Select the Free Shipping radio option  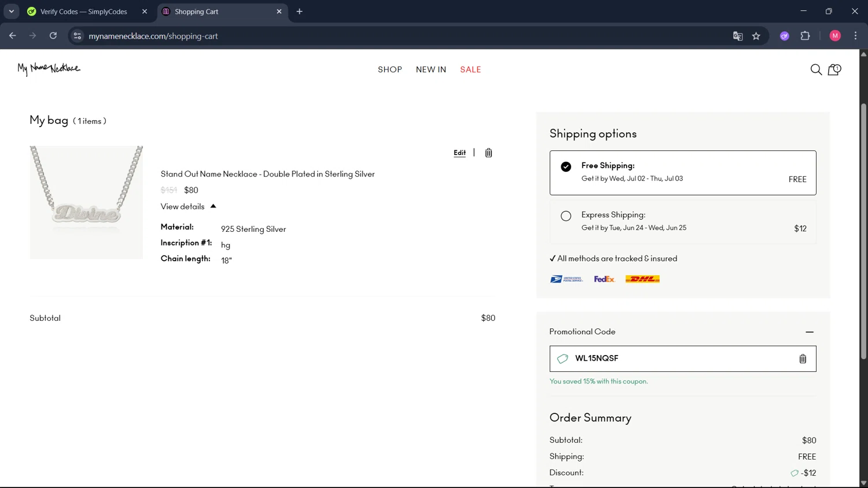566,167
